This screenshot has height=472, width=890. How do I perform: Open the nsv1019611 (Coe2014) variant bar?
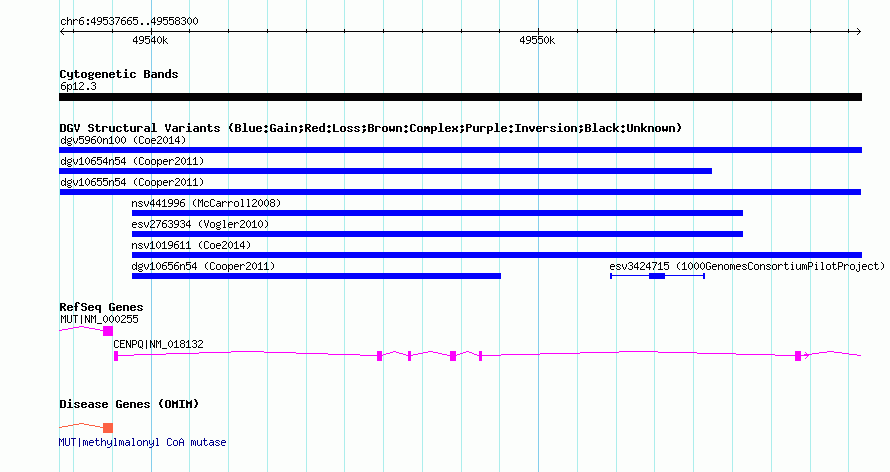[497, 255]
